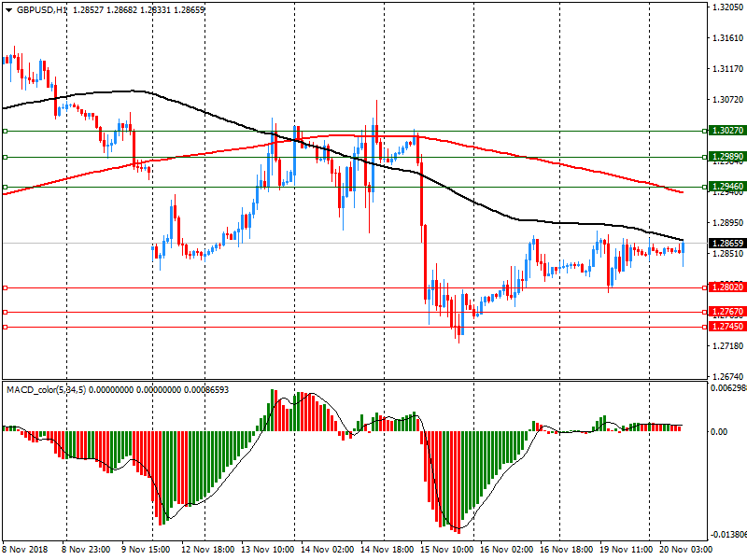The width and height of the screenshot is (747, 560).
Task: Click the 1.27180 price scale value
Action: pyautogui.click(x=728, y=346)
